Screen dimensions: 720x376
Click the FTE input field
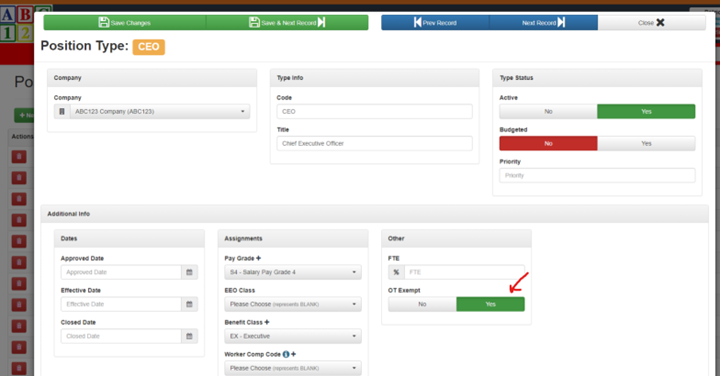pyautogui.click(x=464, y=272)
